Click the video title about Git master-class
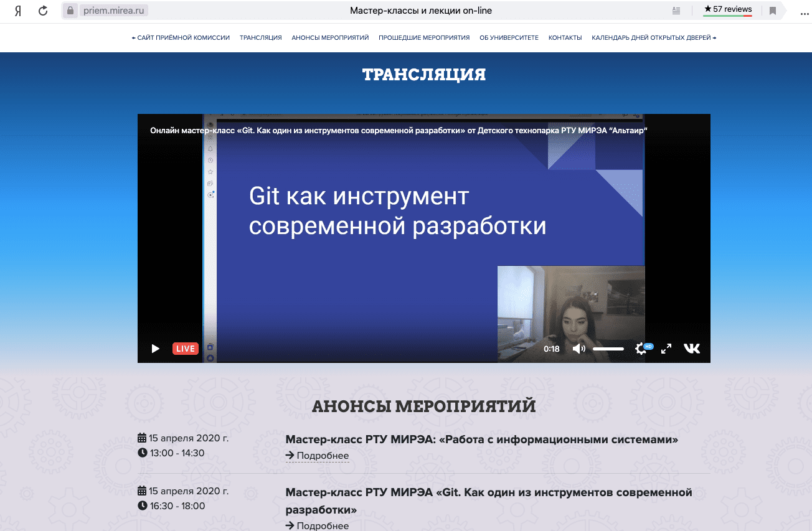The image size is (812, 531). [x=399, y=130]
